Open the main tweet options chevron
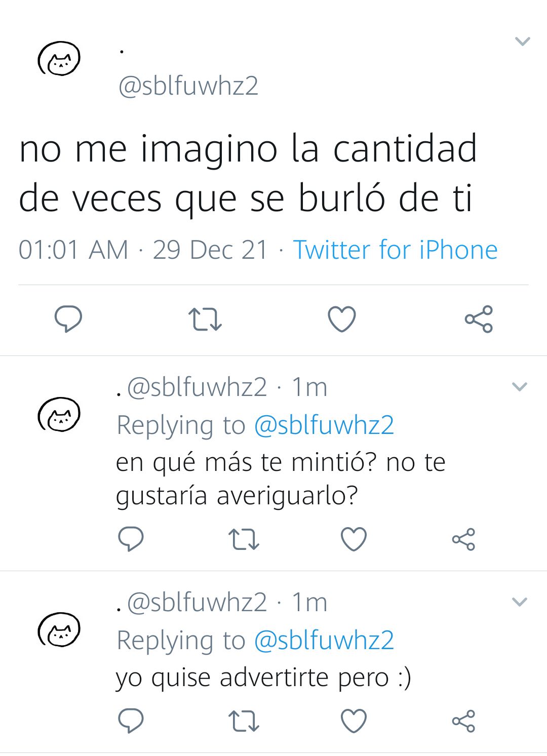The width and height of the screenshot is (547, 756). tap(522, 42)
